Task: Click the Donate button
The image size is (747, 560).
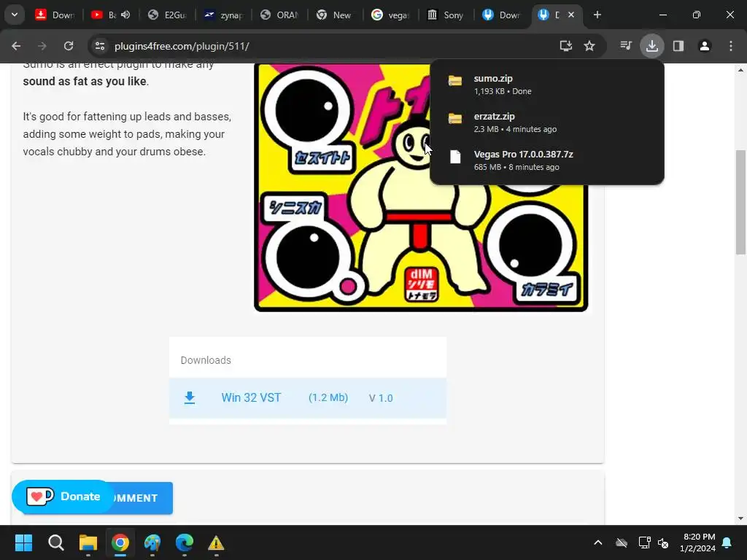Action: [63, 496]
